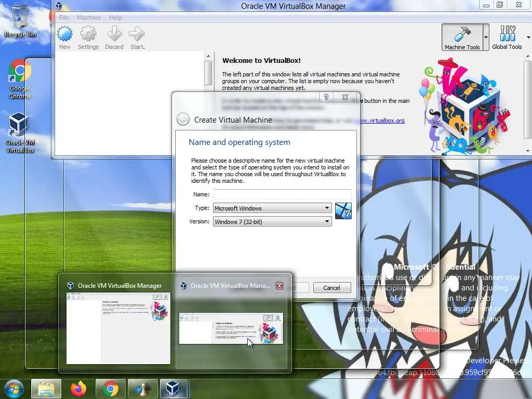This screenshot has height=399, width=532.
Task: Open the Help menu
Action: click(115, 18)
